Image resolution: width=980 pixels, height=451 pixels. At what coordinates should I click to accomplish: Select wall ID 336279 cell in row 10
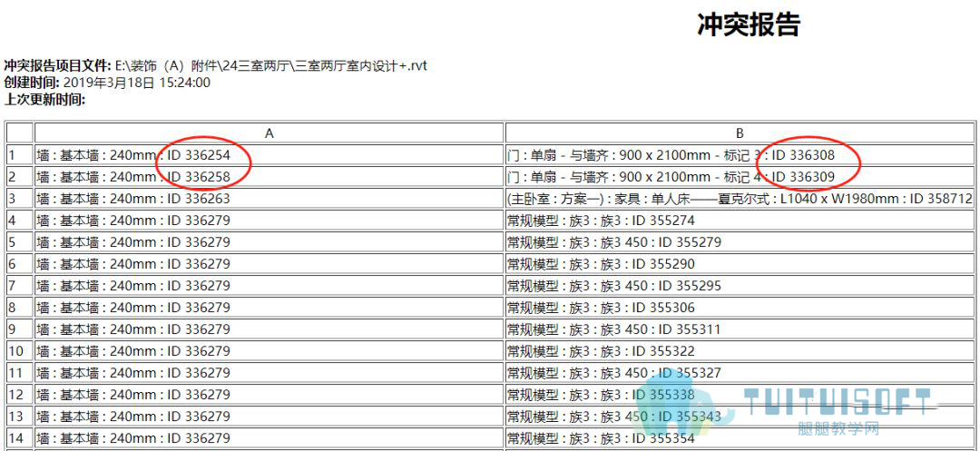(269, 351)
